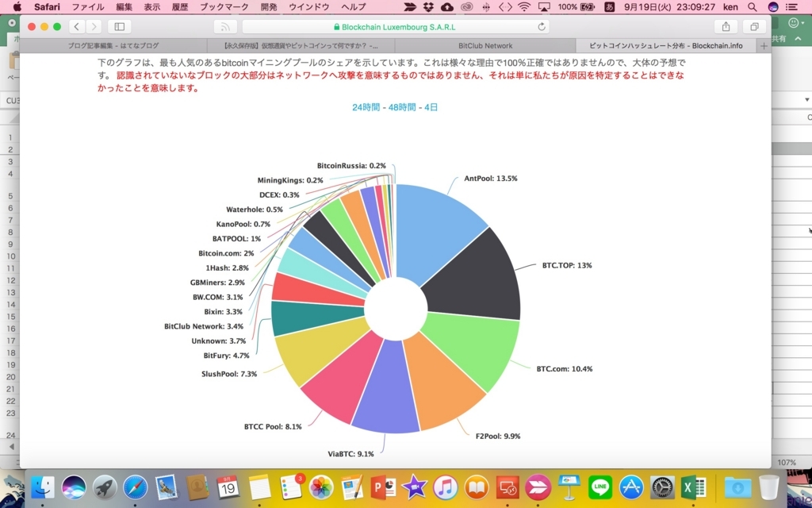Open Safari compass icon in the Dock
The height and width of the screenshot is (508, 812).
pyautogui.click(x=135, y=487)
